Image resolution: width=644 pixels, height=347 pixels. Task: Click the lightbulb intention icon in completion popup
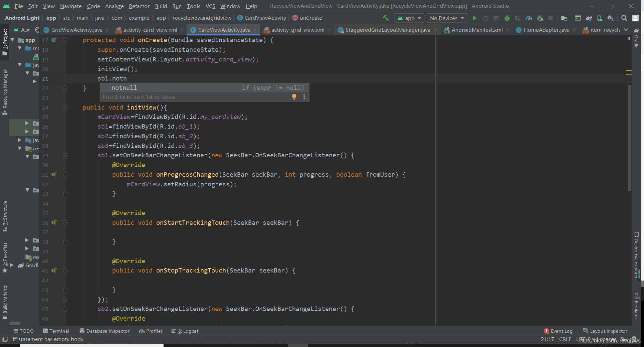[294, 97]
